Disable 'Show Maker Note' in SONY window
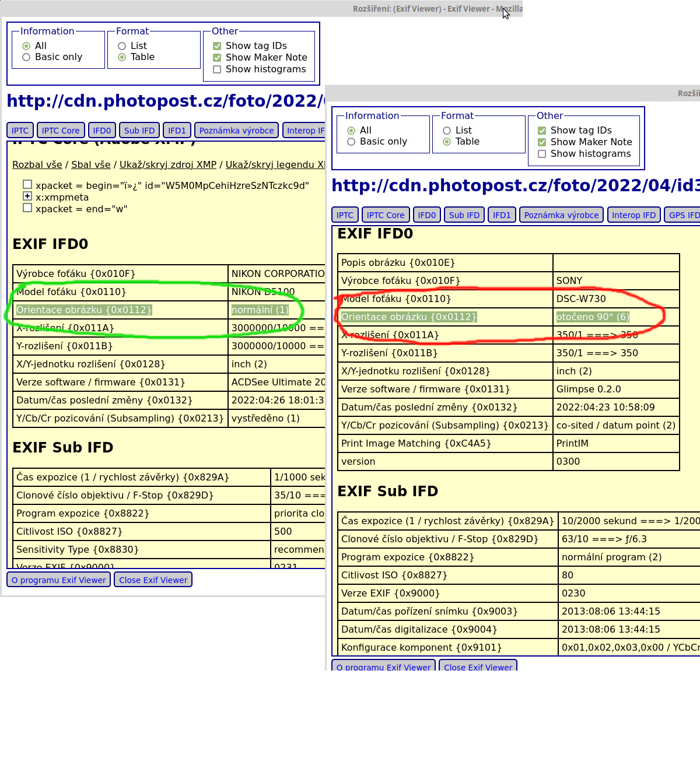The height and width of the screenshot is (758, 700). (542, 142)
